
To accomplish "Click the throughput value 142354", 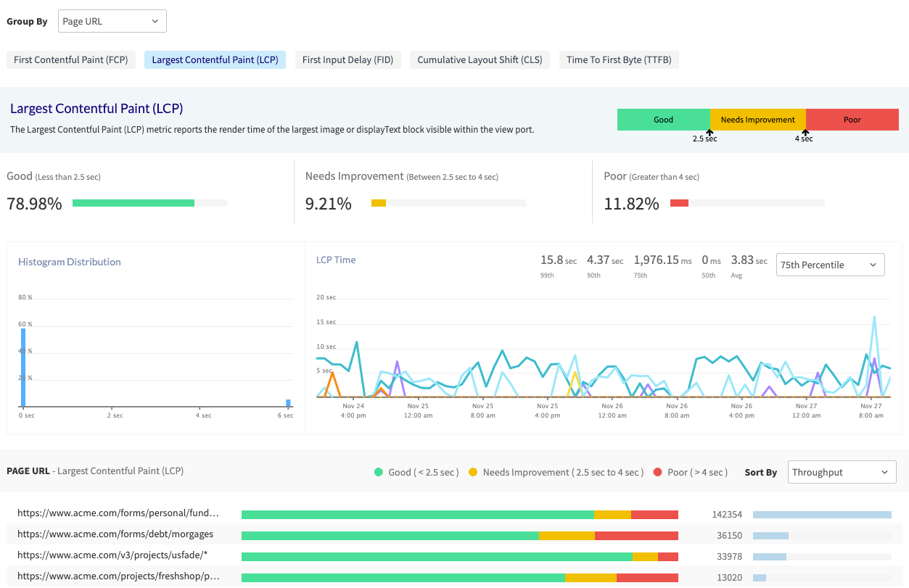I will [727, 514].
